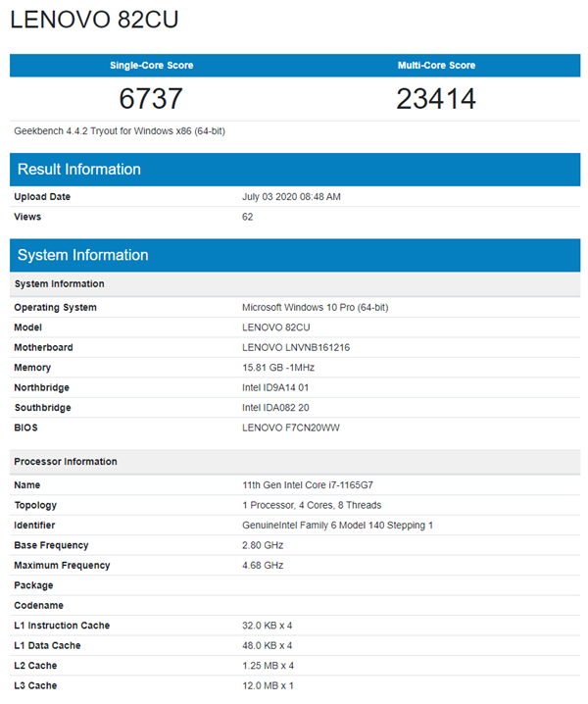Click the Single-Core Score header
The width and height of the screenshot is (588, 704).
coord(151,66)
